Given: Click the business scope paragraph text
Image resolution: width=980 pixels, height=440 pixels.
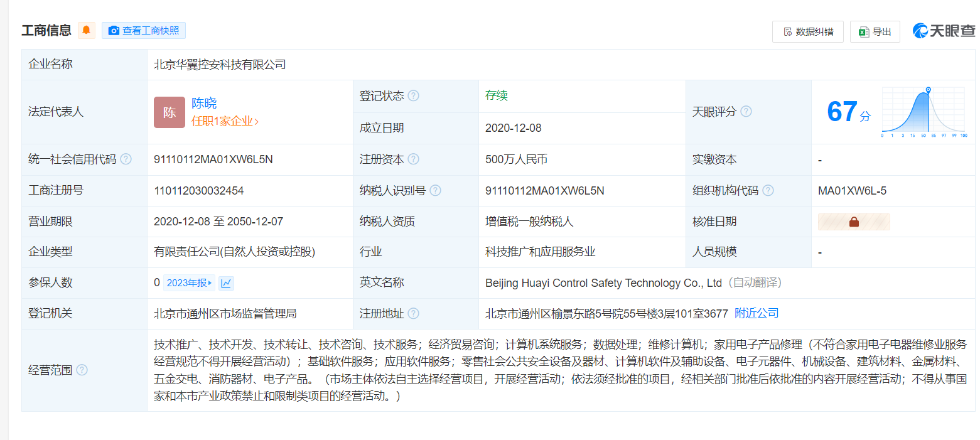Looking at the screenshot, I should click(560, 370).
